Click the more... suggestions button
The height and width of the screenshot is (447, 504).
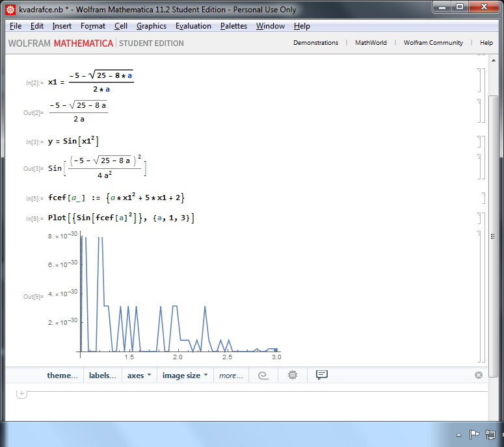(231, 376)
